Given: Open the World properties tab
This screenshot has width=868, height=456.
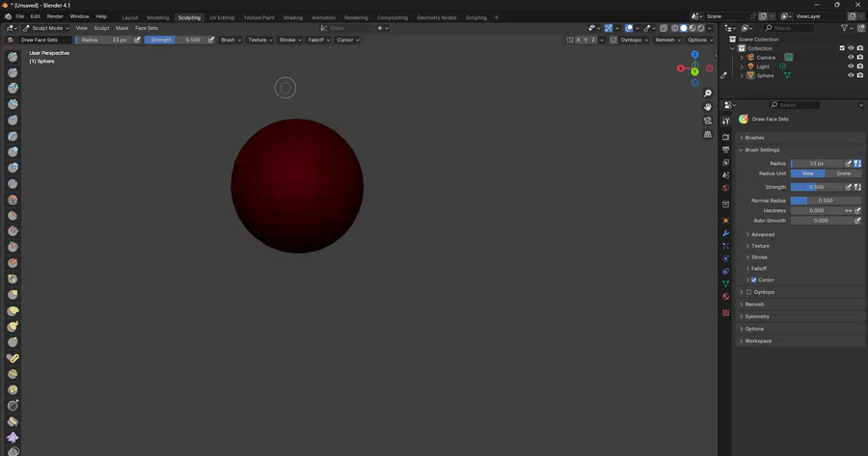Looking at the screenshot, I should [x=725, y=188].
